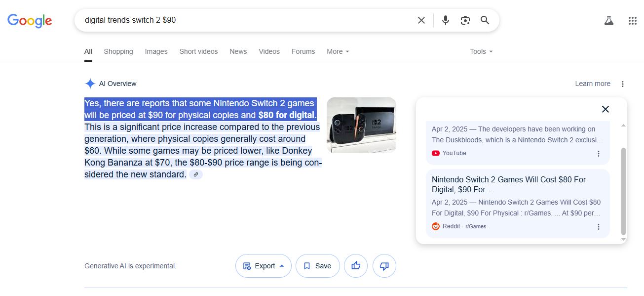Give the AI Overview a thumbs down
644x296 pixels.
coord(384,266)
